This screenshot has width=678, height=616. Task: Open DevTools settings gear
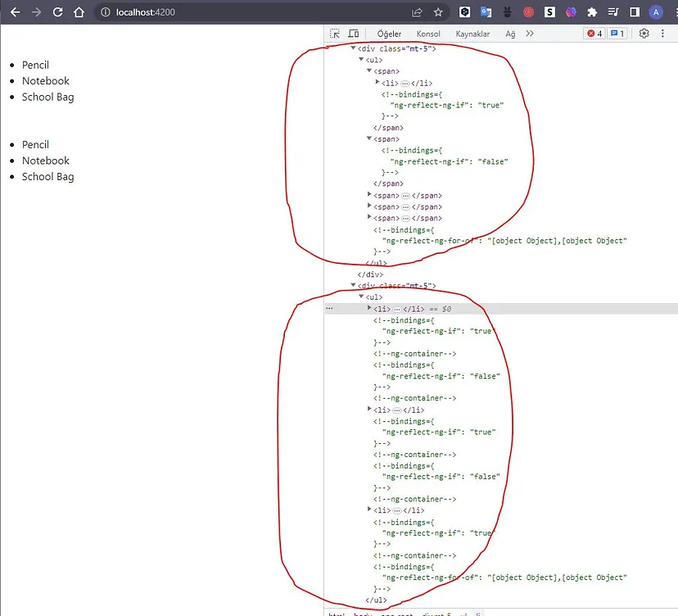point(644,34)
